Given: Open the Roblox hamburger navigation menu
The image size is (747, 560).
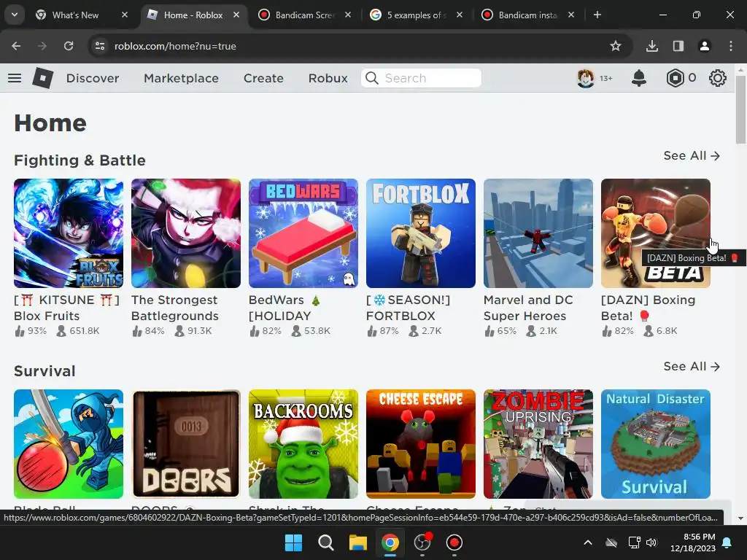Looking at the screenshot, I should coord(15,78).
